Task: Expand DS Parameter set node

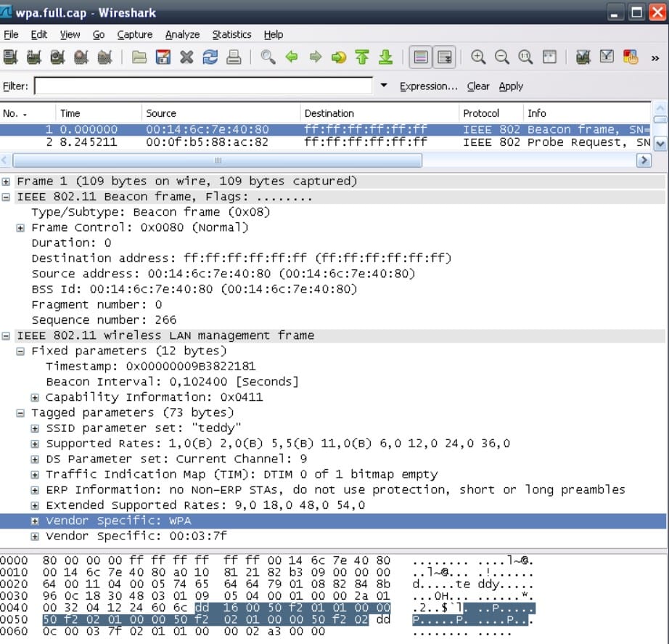Action: pos(35,459)
